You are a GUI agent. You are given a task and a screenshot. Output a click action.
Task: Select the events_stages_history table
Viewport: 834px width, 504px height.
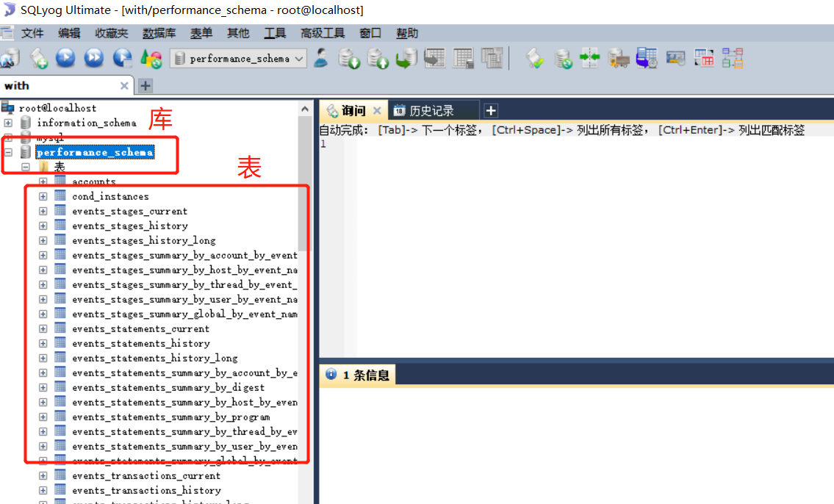click(130, 226)
